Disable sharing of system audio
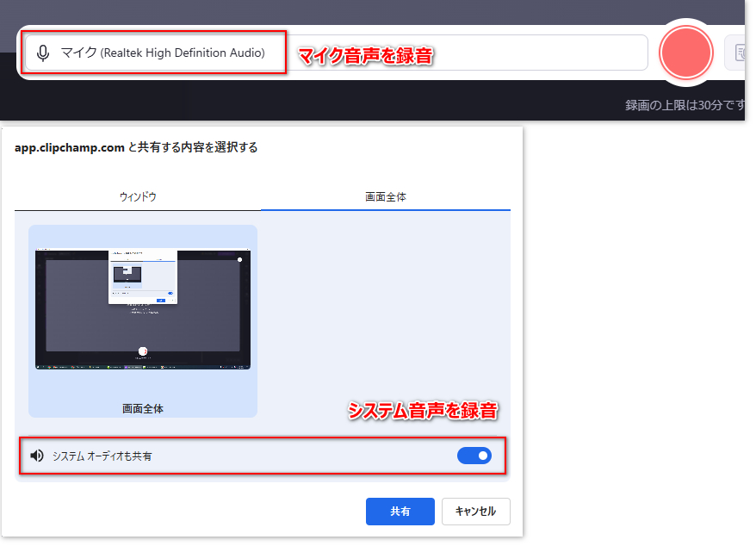The width and height of the screenshot is (756, 546). coord(474,456)
